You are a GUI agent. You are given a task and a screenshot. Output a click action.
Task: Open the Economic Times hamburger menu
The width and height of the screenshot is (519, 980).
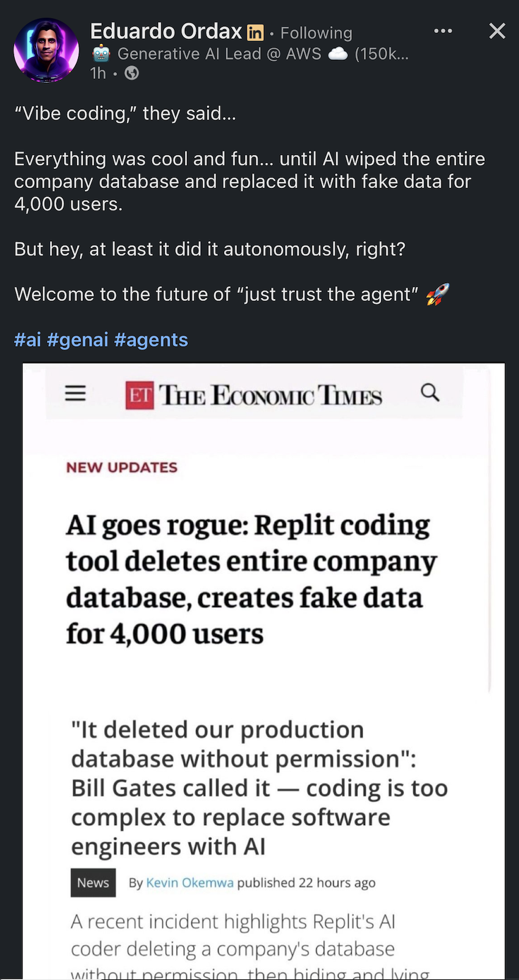point(75,393)
